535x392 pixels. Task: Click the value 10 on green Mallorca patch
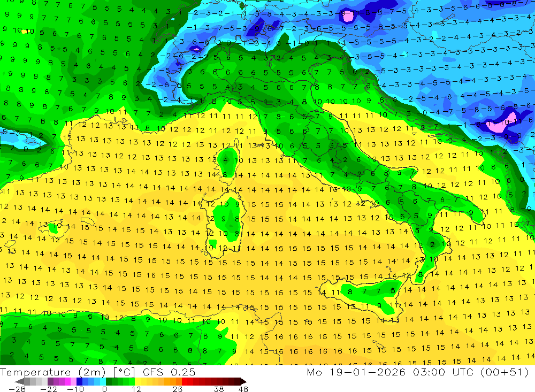[57, 225]
